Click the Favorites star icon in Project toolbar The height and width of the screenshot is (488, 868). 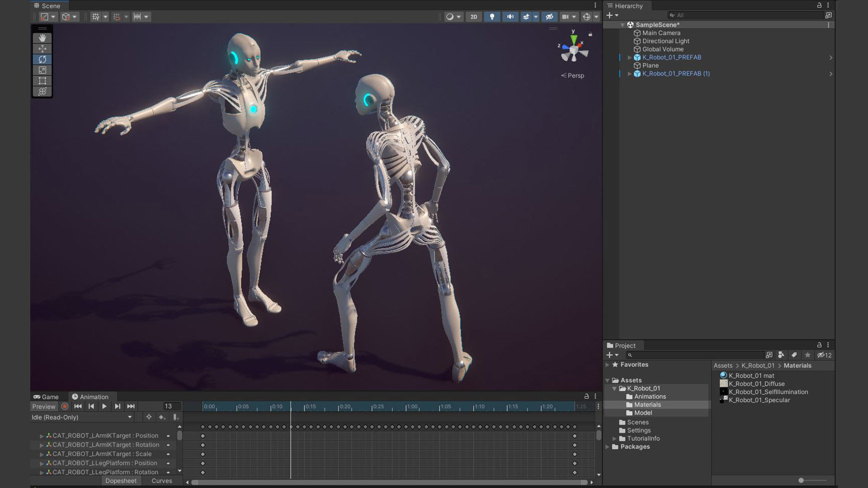click(x=808, y=355)
